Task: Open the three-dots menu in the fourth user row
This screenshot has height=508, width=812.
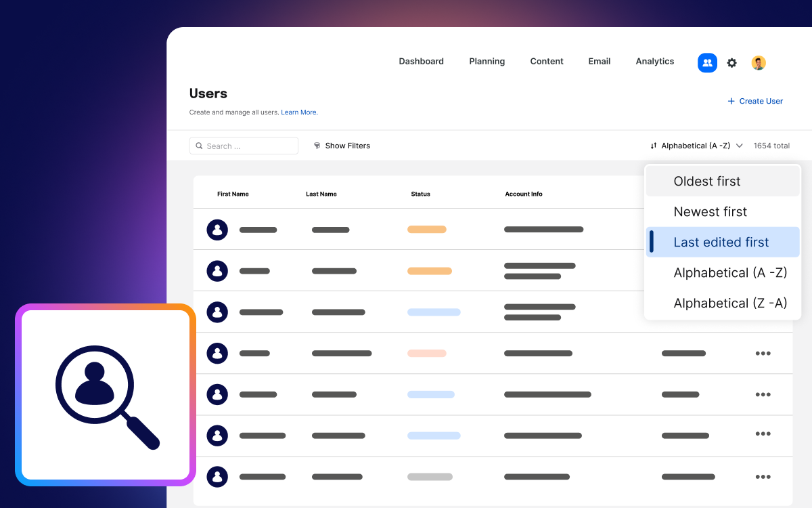Action: click(763, 353)
